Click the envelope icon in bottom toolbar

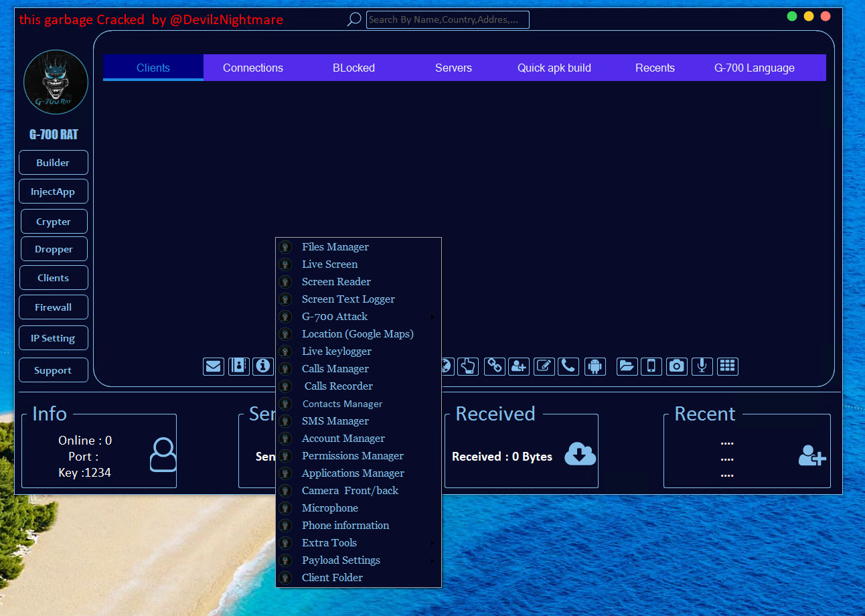214,366
